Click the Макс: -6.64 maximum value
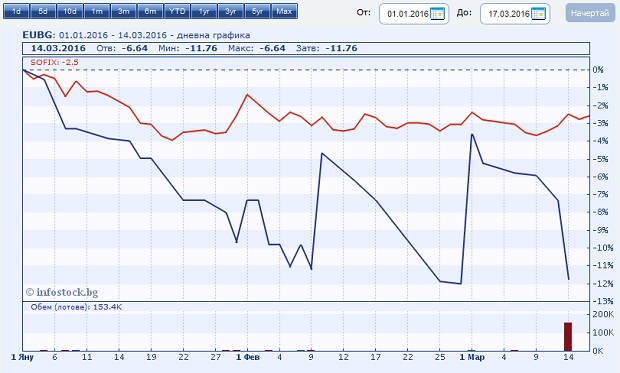Image resolution: width=620 pixels, height=373 pixels. (x=257, y=48)
